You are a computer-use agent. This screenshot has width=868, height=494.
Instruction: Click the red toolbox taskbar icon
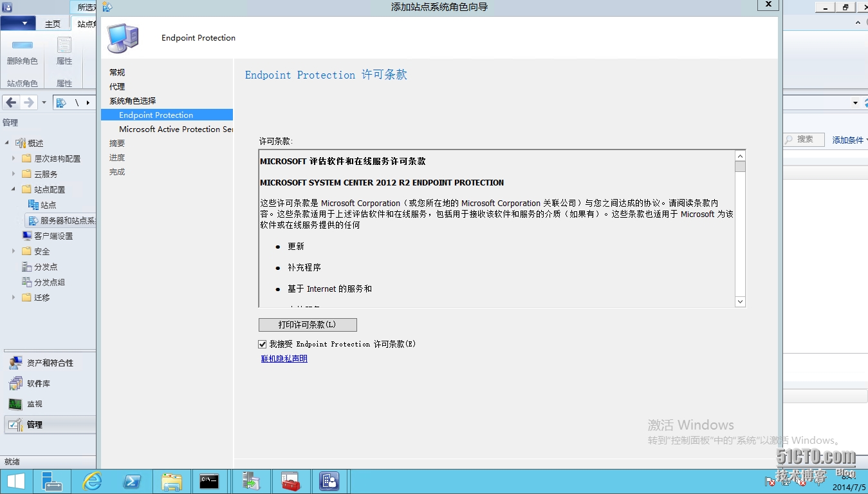[291, 481]
